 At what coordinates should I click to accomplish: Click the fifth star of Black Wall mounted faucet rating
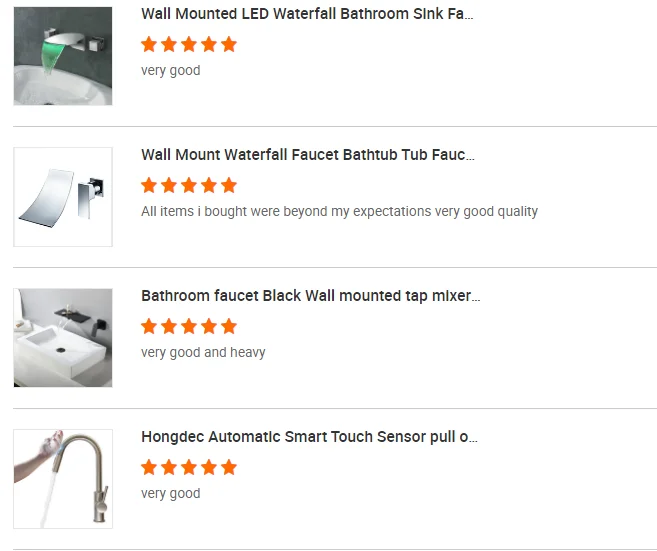coord(229,326)
